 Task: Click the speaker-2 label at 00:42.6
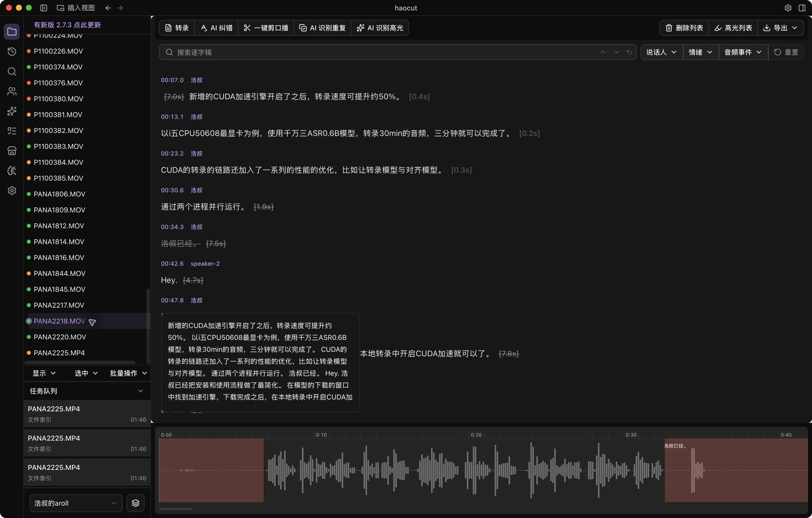click(x=205, y=264)
